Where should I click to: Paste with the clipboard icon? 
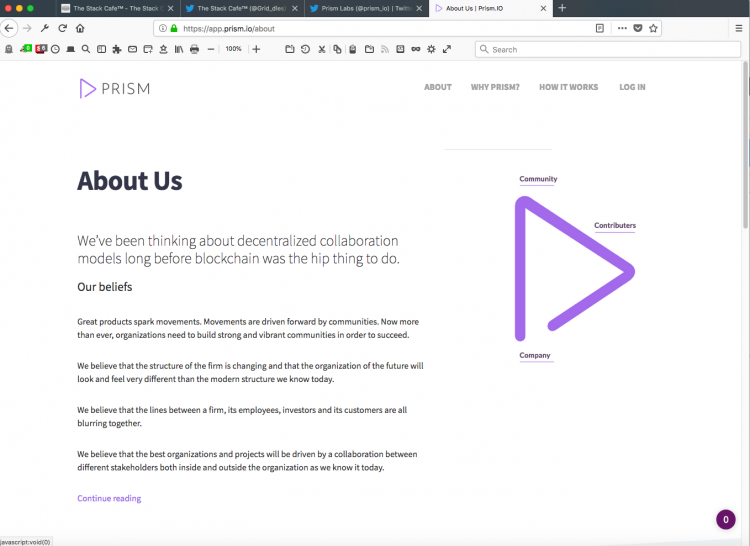353,49
